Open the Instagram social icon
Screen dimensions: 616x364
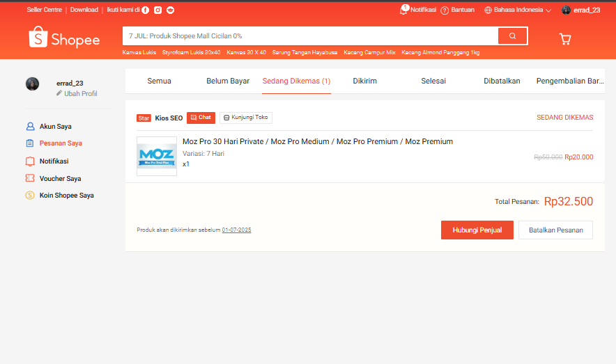(x=158, y=10)
